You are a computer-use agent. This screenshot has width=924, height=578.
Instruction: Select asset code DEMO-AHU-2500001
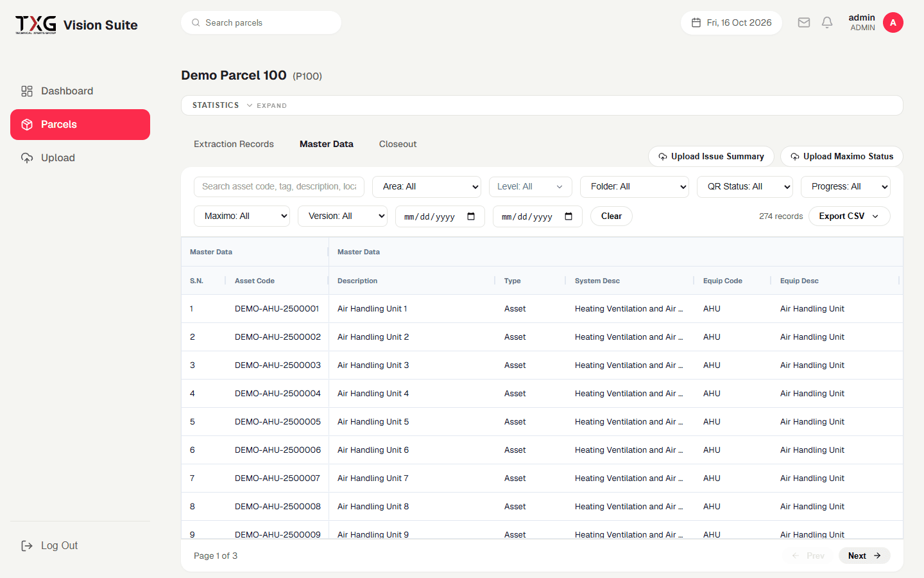point(277,309)
